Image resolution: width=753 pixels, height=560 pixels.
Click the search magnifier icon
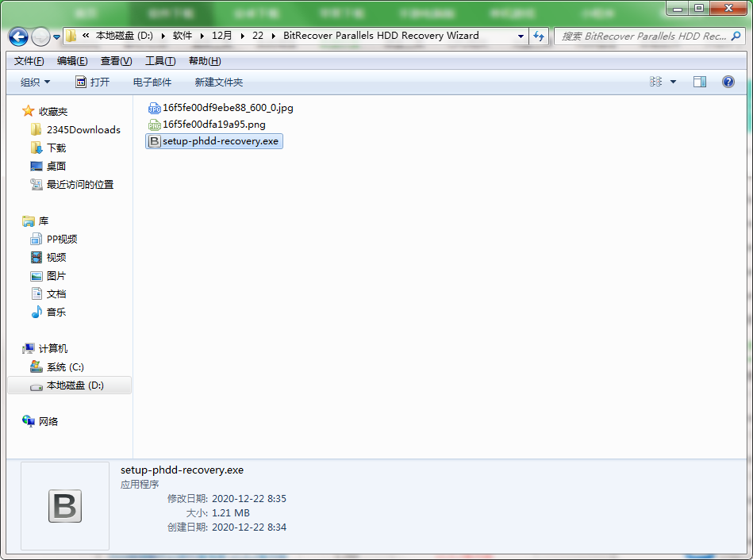[736, 36]
